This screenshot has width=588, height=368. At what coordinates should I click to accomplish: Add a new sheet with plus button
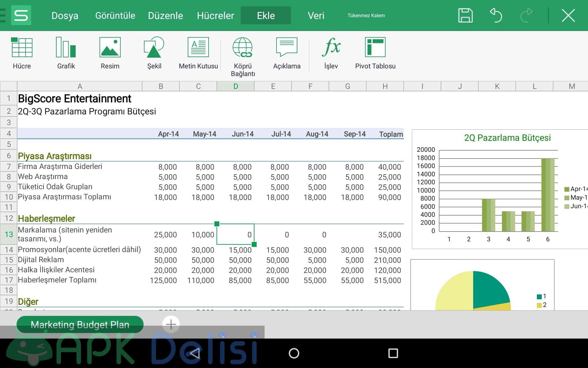[171, 324]
